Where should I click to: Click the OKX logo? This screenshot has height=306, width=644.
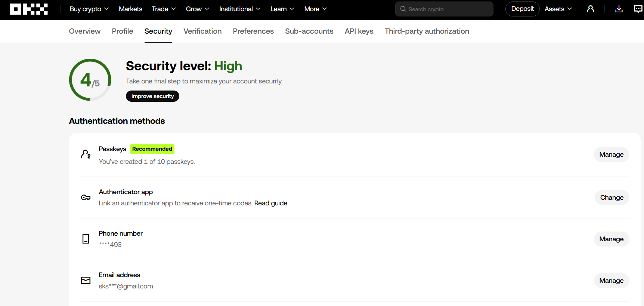(29, 9)
